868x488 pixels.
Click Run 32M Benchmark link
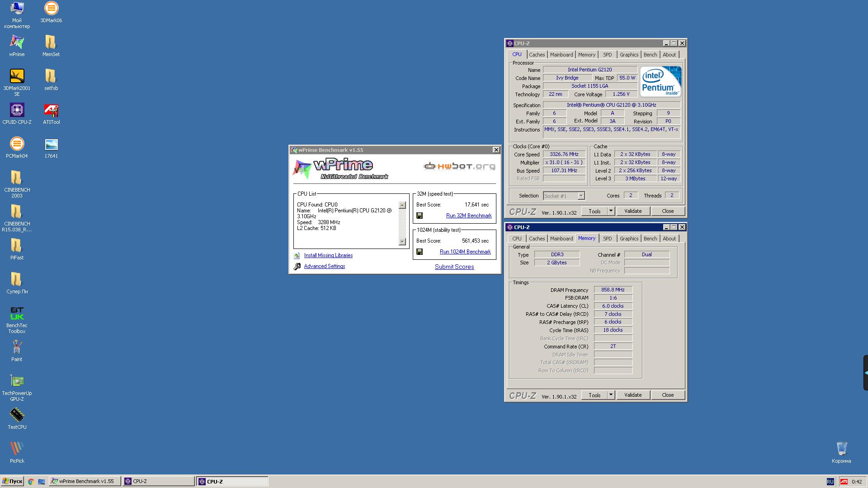(469, 216)
